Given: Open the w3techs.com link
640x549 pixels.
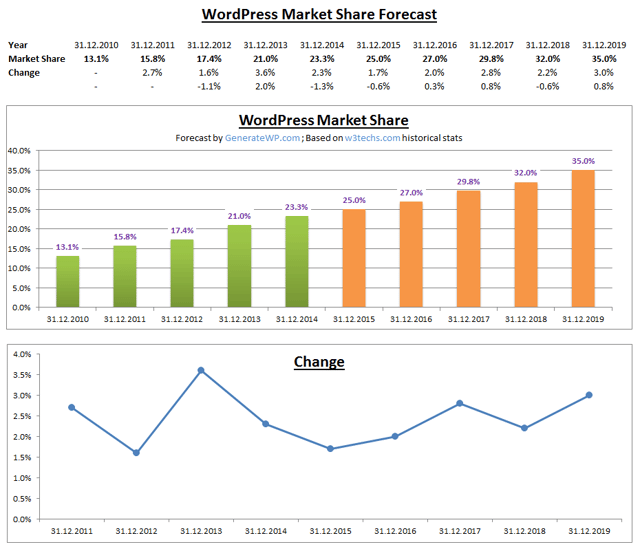Looking at the screenshot, I should click(372, 138).
